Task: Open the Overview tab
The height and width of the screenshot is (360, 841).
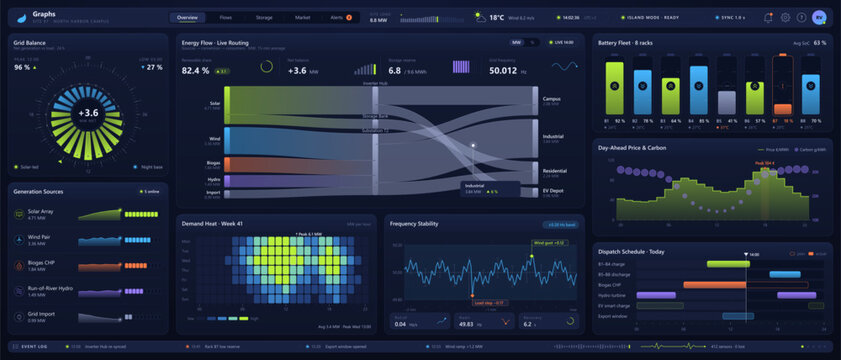Action: (x=188, y=18)
